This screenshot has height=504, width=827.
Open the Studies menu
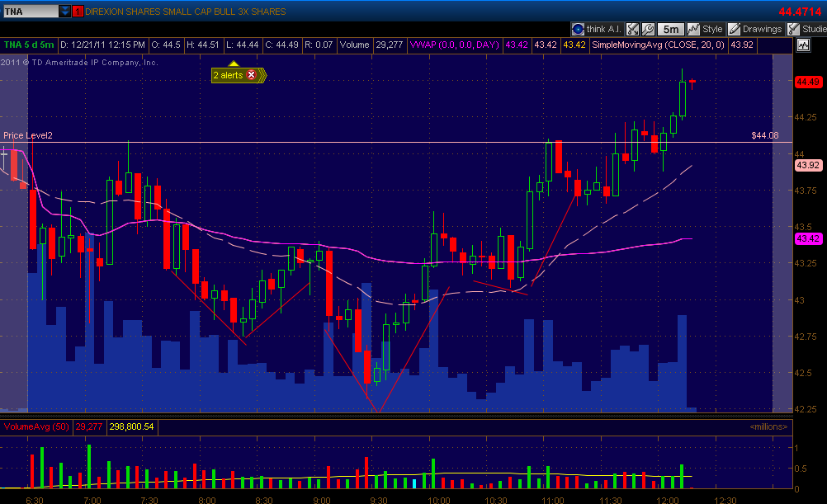[807, 30]
